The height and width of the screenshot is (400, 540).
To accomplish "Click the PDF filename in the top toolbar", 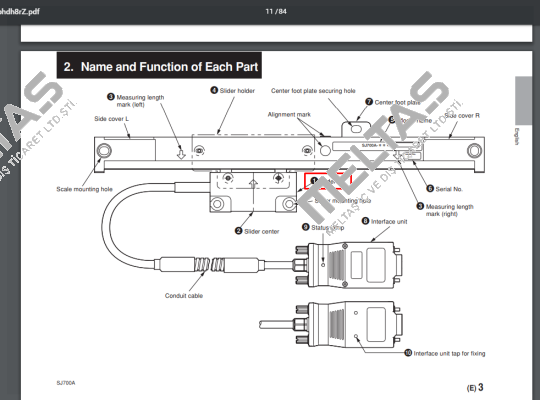I will [x=20, y=11].
